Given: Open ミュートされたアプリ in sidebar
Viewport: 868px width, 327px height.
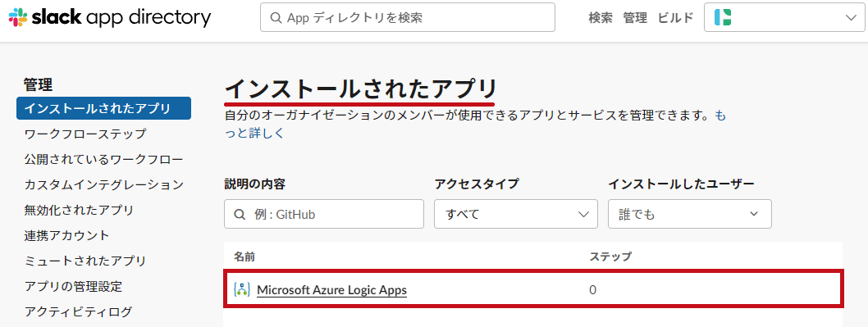Looking at the screenshot, I should click(85, 261).
